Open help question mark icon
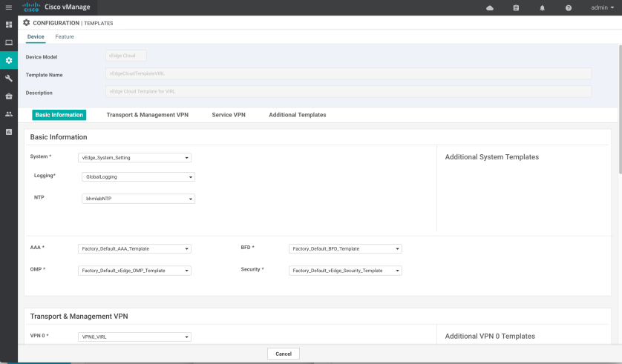 pyautogui.click(x=568, y=7)
